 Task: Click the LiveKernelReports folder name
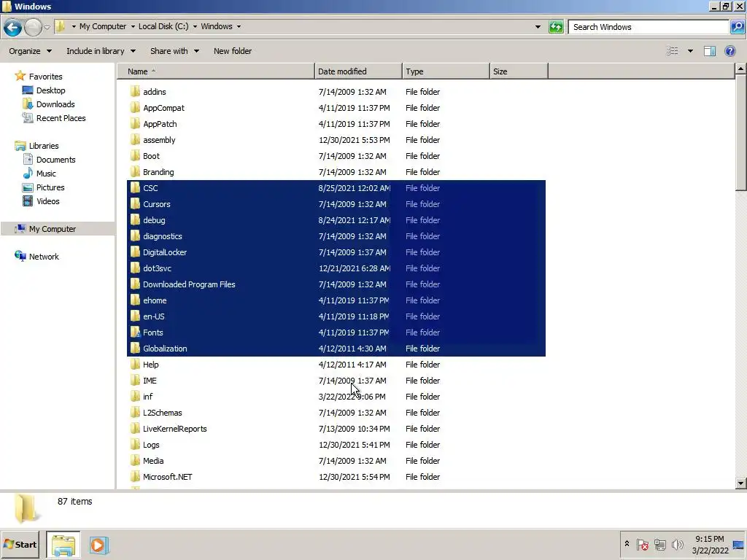pyautogui.click(x=175, y=429)
